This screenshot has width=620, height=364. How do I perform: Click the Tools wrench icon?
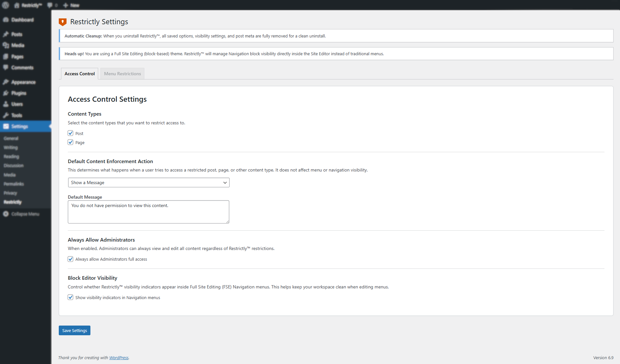(6, 115)
